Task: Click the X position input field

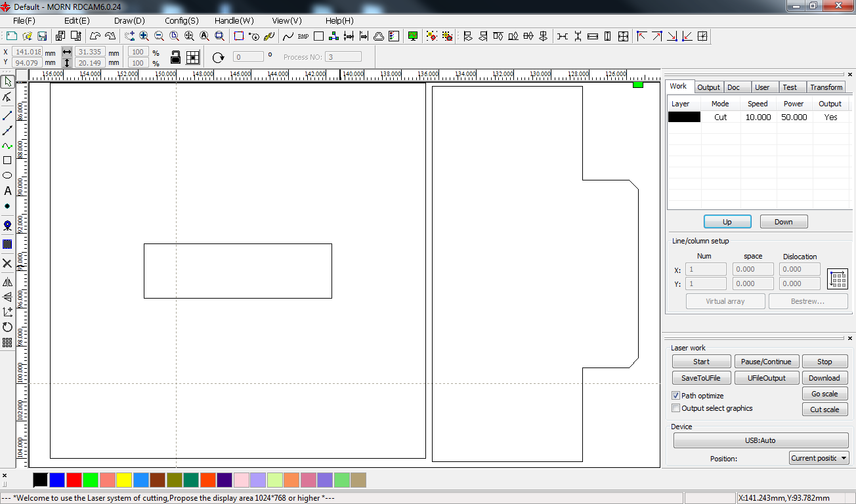Action: [27, 52]
